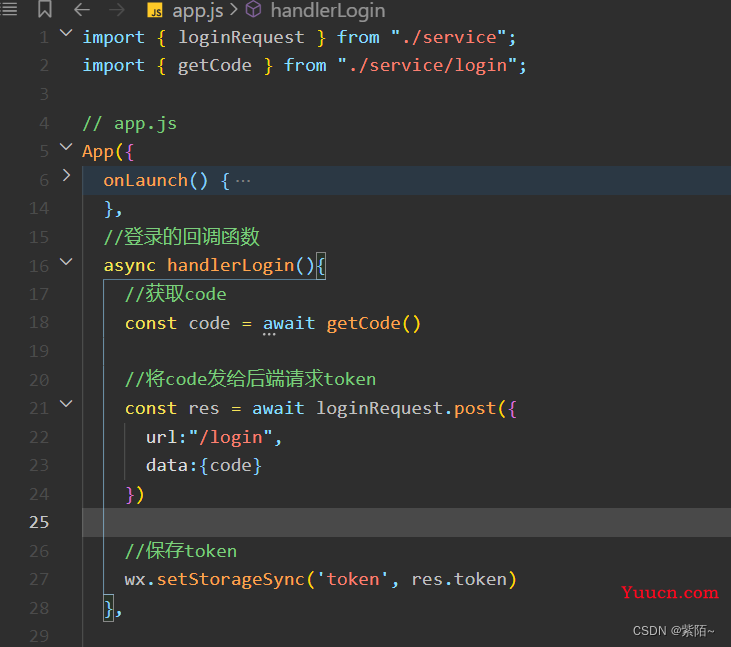Collapse the import block at line 1

pos(66,33)
